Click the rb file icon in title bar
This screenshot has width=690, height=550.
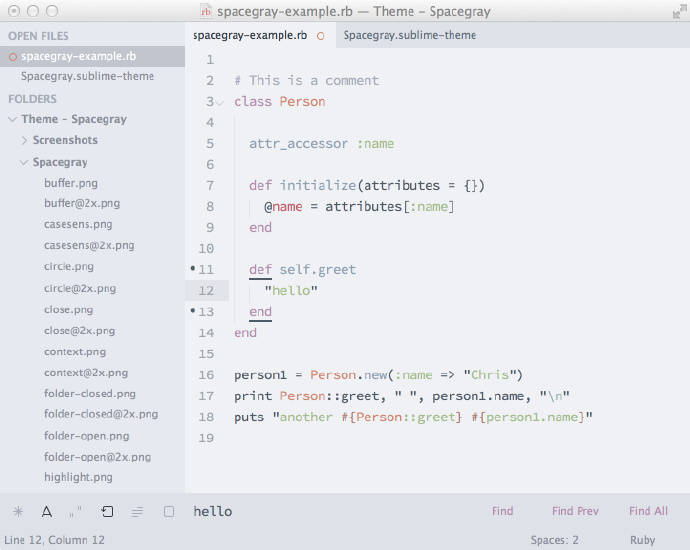[206, 11]
